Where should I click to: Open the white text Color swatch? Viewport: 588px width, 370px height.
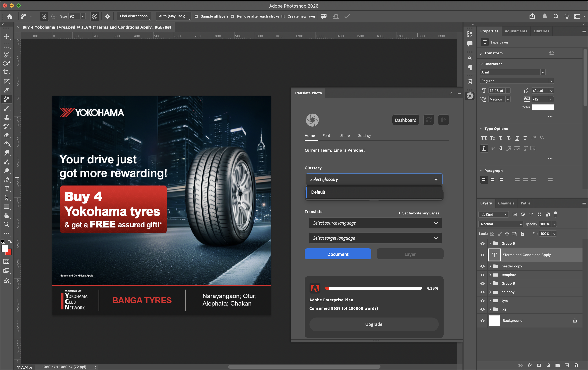[x=543, y=107]
